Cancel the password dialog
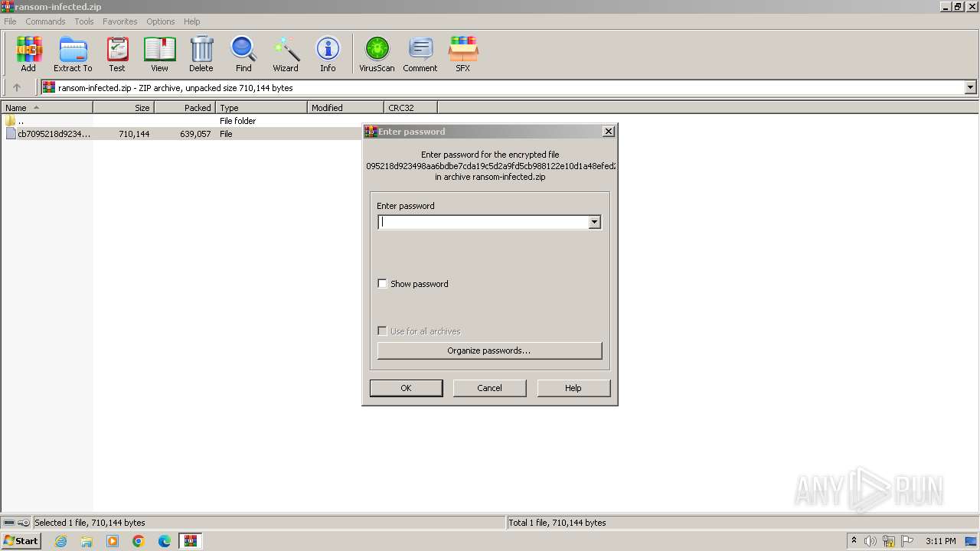 (489, 388)
